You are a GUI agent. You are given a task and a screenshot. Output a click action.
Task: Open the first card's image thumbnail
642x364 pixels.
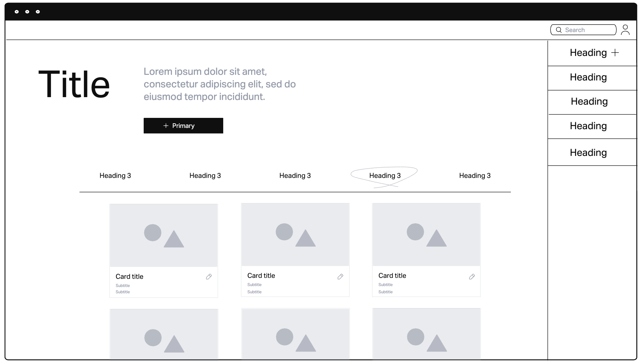pyautogui.click(x=163, y=235)
